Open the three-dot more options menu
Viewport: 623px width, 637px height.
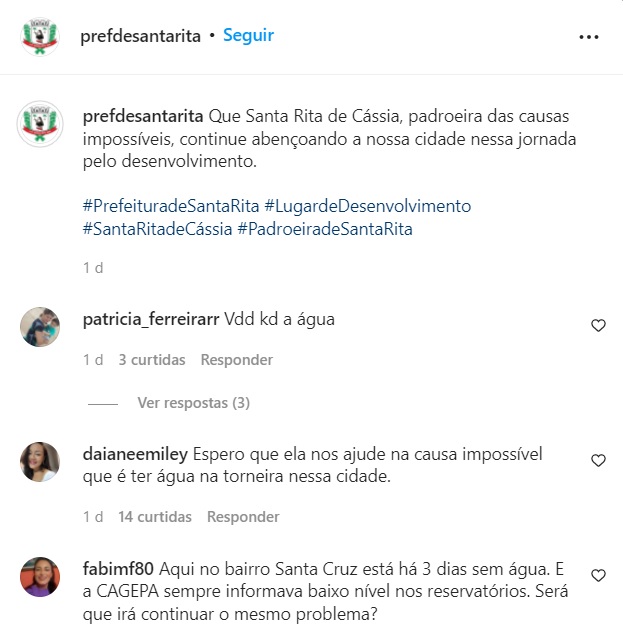(588, 37)
